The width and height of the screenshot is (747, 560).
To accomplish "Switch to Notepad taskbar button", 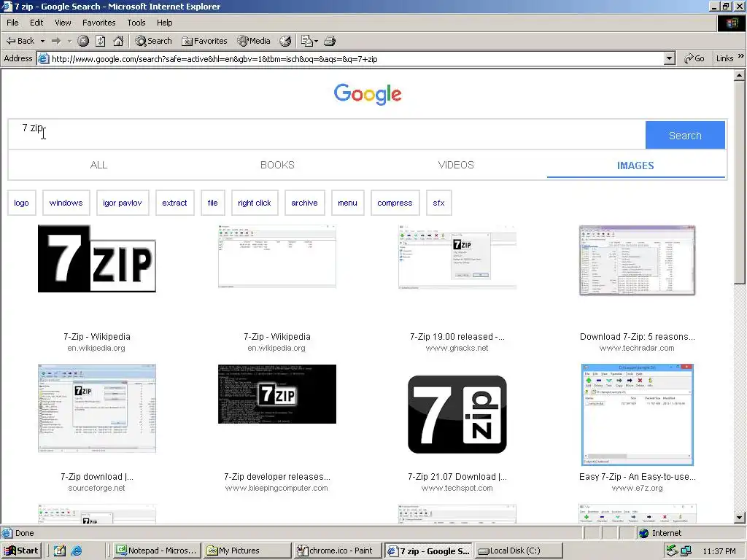I will point(157,551).
